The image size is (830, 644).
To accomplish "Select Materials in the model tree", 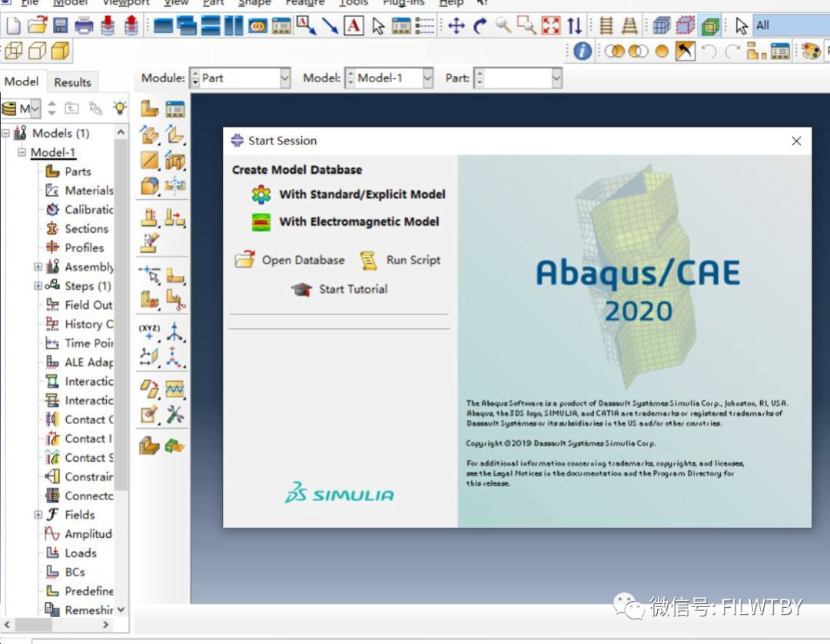I will 79,191.
